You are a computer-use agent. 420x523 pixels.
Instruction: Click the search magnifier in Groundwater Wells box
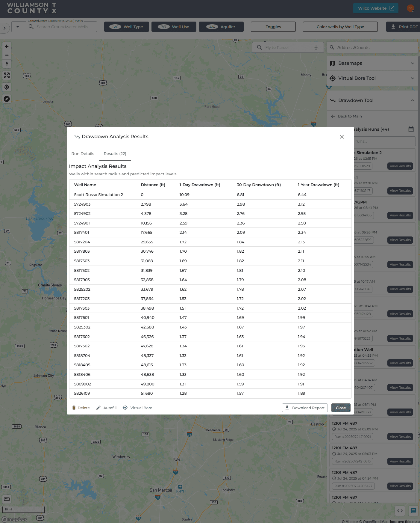point(31,27)
